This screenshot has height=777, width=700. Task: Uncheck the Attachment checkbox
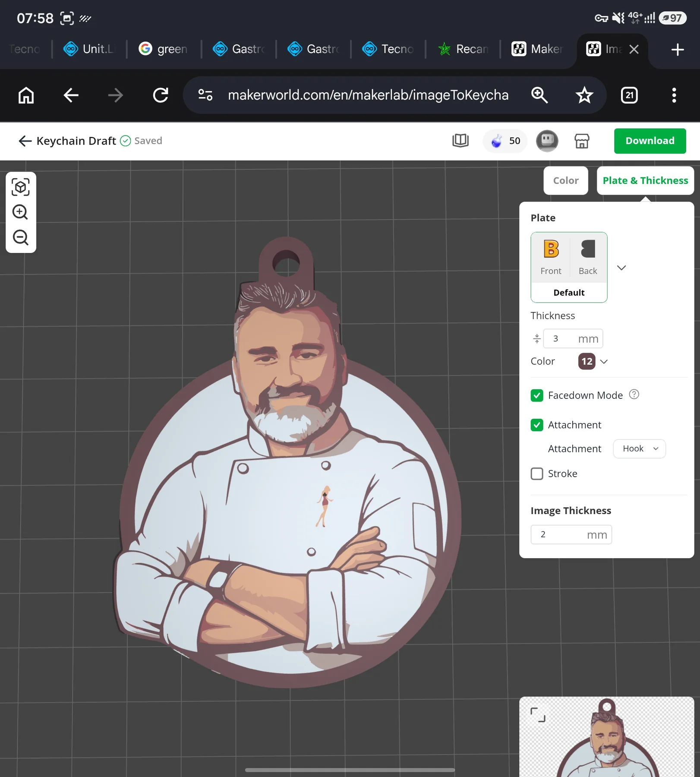pos(537,425)
